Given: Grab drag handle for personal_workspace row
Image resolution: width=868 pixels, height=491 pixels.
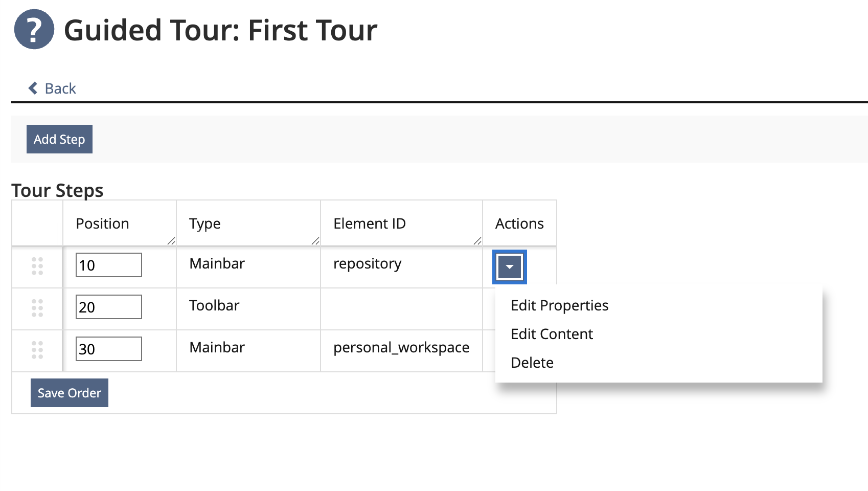Looking at the screenshot, I should coord(37,350).
